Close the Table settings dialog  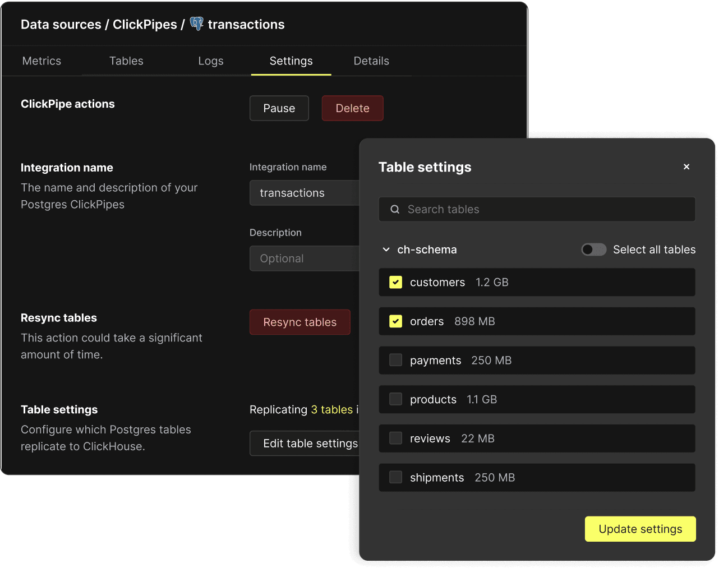coord(686,167)
